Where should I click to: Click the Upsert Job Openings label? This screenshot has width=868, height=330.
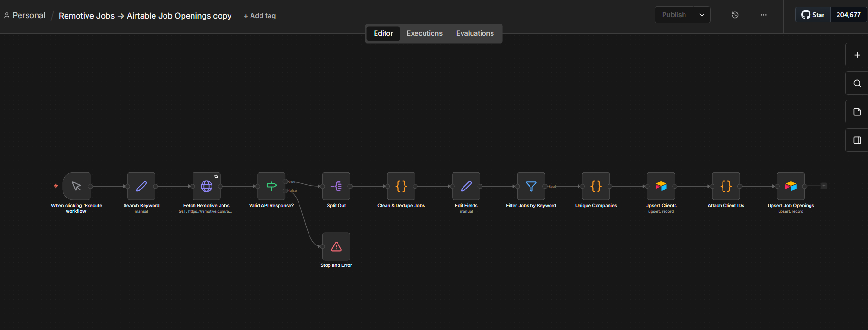(791, 206)
